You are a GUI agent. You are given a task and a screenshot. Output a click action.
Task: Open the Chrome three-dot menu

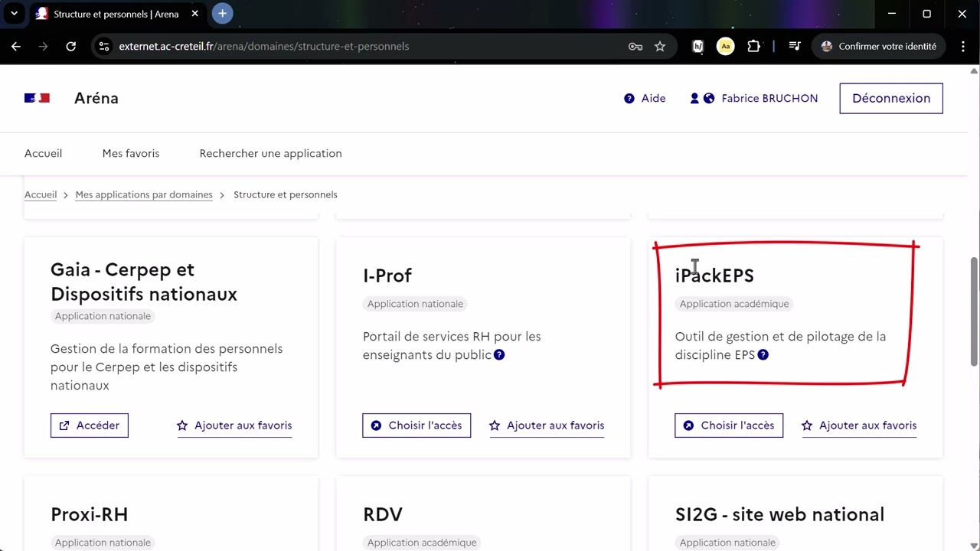962,46
